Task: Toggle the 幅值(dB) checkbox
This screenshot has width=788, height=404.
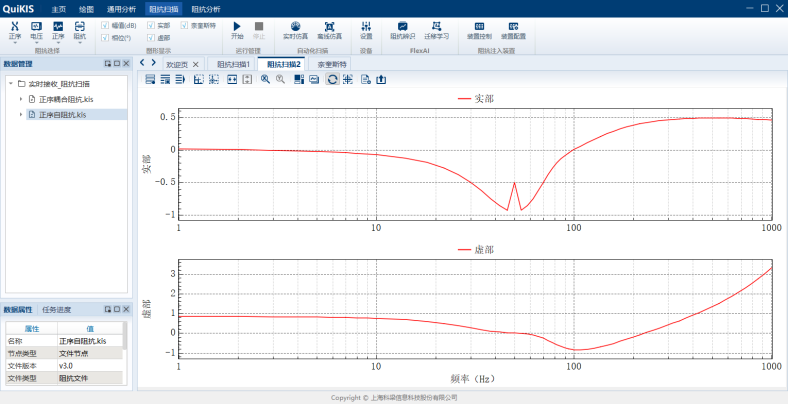Action: click(105, 25)
